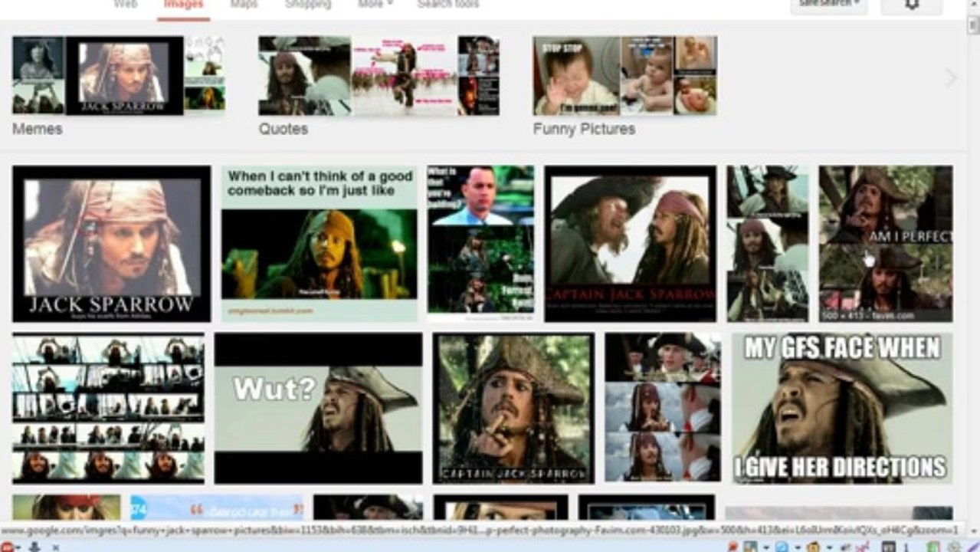This screenshot has height=552, width=980.
Task: Open the Quotes category label
Action: point(284,129)
